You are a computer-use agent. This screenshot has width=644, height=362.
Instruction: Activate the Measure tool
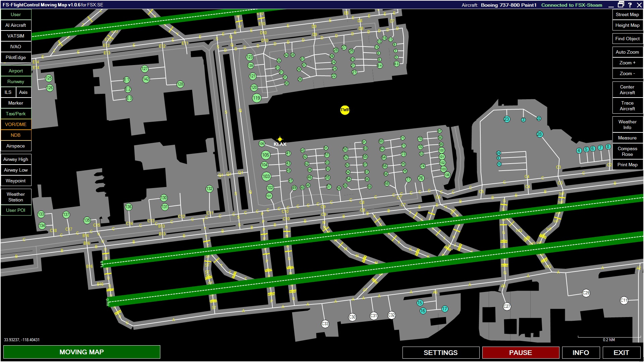627,138
